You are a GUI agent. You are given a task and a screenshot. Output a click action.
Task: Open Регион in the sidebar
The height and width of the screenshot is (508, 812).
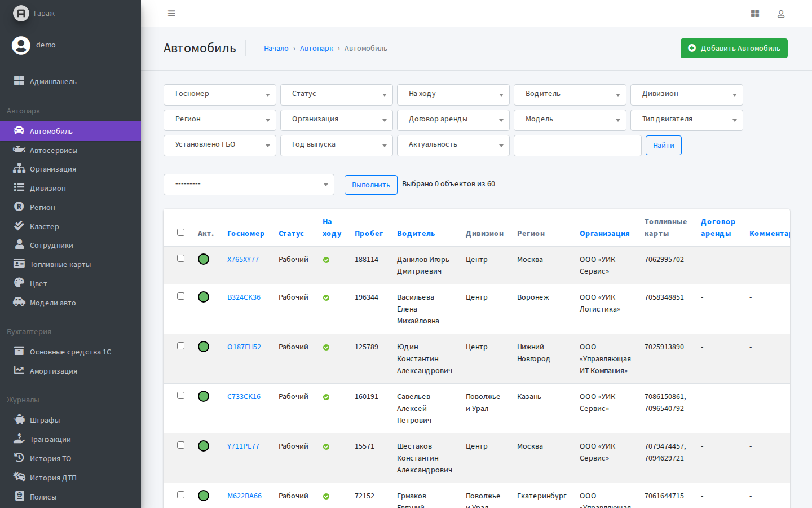tap(70, 207)
